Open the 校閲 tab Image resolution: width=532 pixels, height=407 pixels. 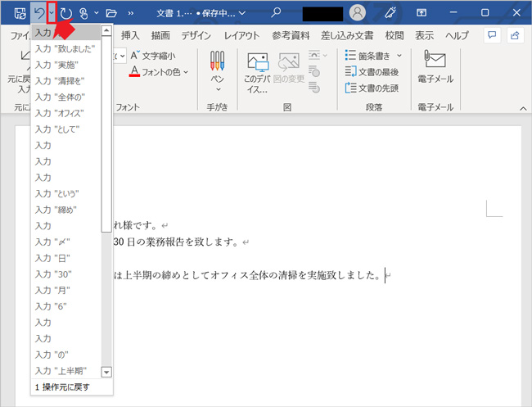pos(394,35)
